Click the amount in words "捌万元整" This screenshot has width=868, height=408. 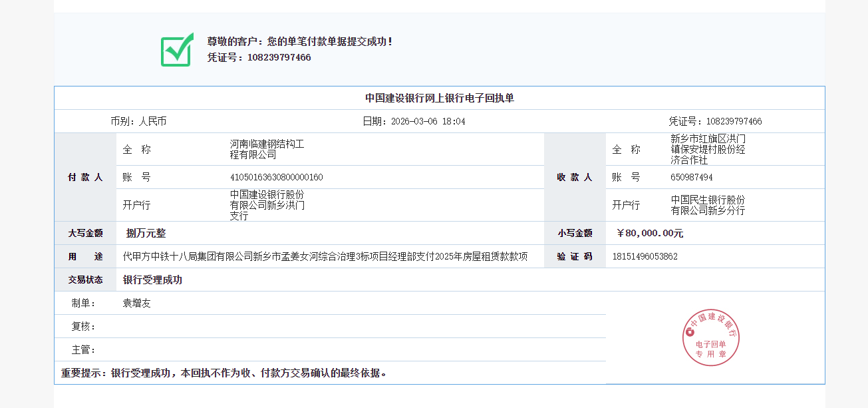click(146, 234)
